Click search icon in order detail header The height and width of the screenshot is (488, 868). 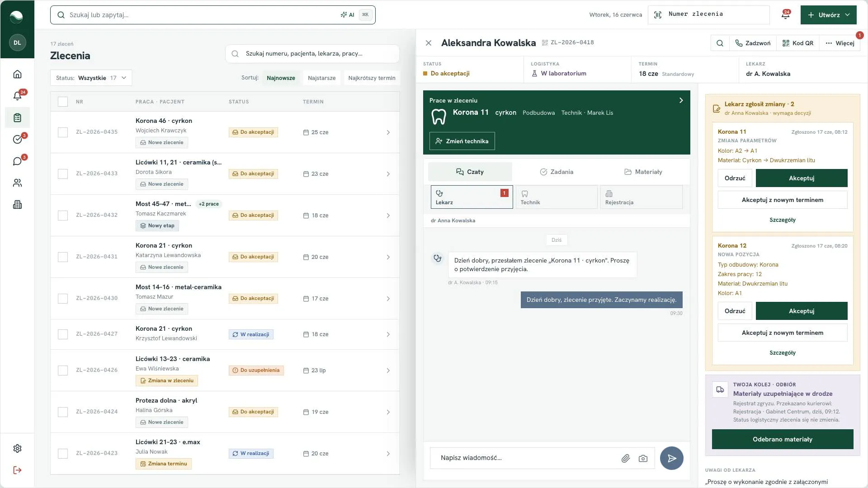click(x=720, y=43)
